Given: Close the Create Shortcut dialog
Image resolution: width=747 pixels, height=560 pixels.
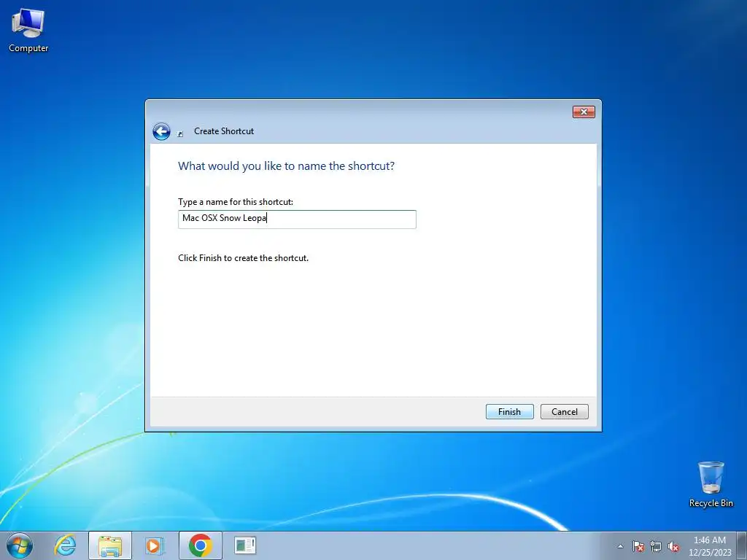Looking at the screenshot, I should pyautogui.click(x=584, y=112).
